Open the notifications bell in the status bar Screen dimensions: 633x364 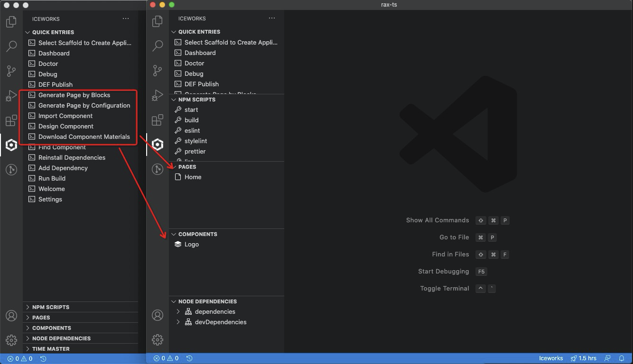tap(622, 358)
